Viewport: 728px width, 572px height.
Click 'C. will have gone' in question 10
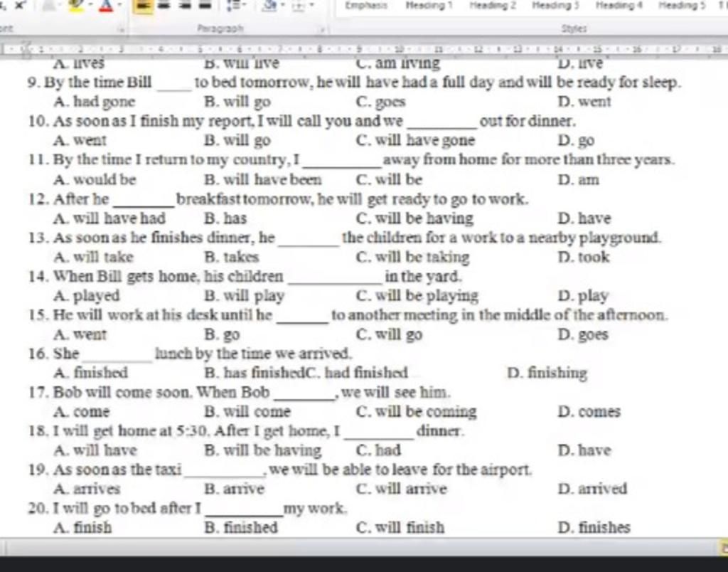(x=415, y=140)
